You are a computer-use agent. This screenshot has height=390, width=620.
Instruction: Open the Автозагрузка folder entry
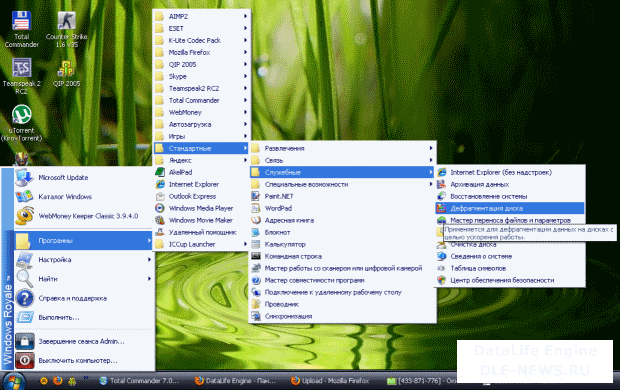pyautogui.click(x=202, y=124)
